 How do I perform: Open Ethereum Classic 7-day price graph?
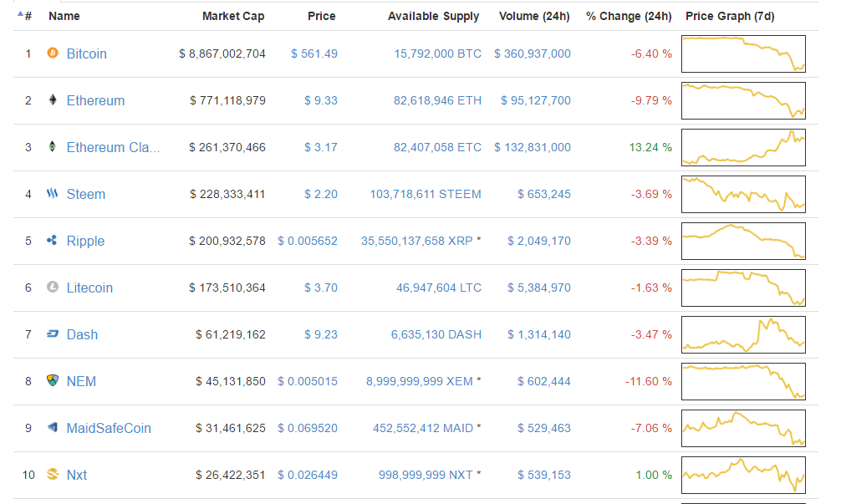743,147
